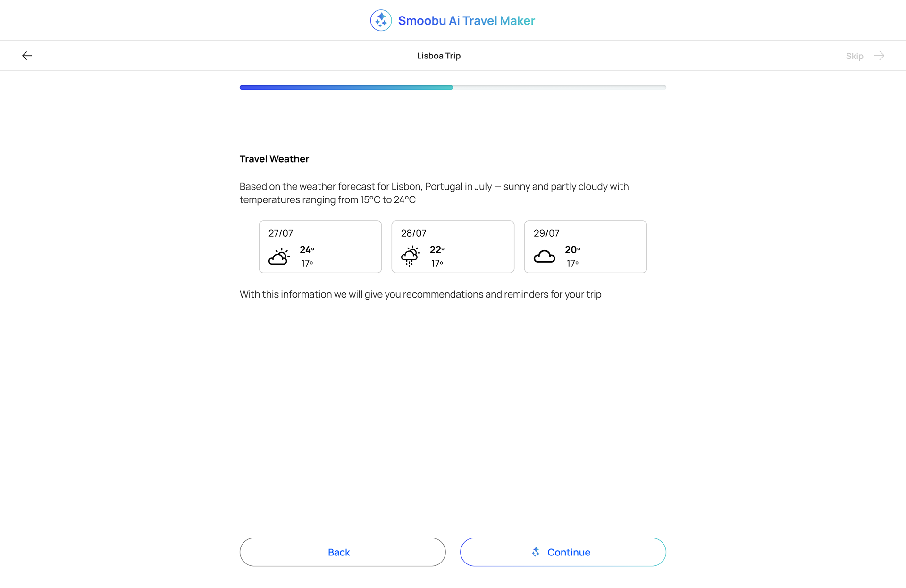Click the sparkle icon on Continue button
The width and height of the screenshot is (906, 588).
click(x=536, y=552)
